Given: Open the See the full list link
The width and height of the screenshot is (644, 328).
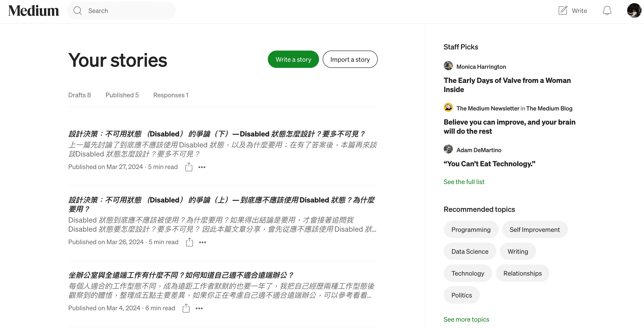Looking at the screenshot, I should (464, 182).
